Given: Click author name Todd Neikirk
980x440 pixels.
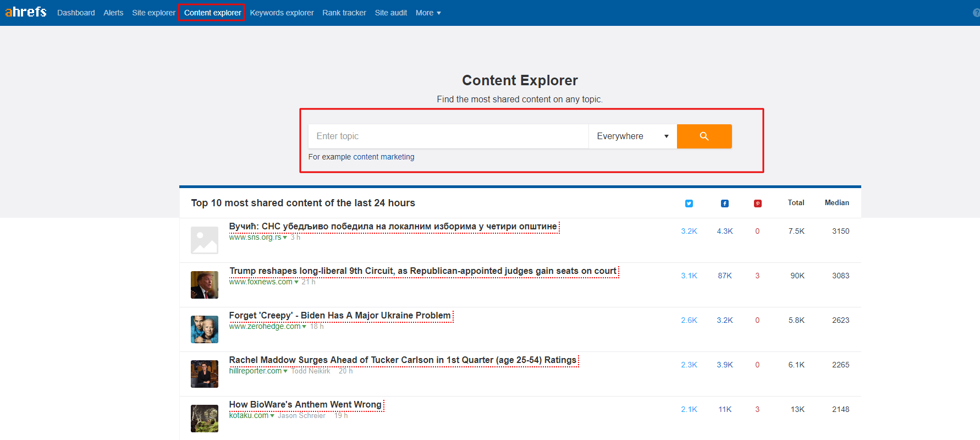Looking at the screenshot, I should click(x=311, y=371).
